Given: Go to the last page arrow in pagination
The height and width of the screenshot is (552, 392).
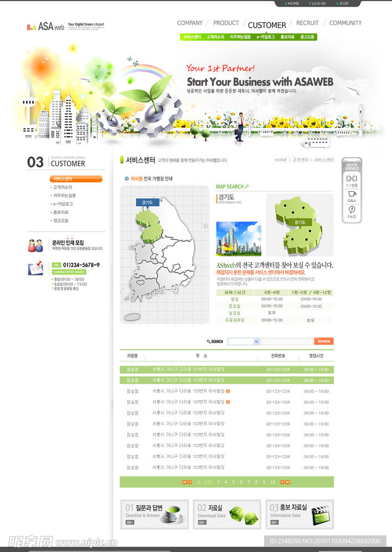Looking at the screenshot, I should pyautogui.click(x=287, y=482).
